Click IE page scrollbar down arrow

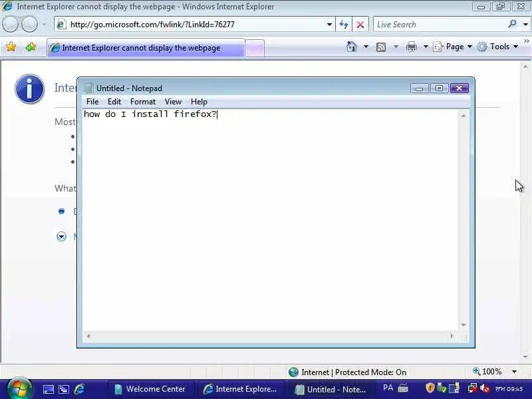(525, 356)
